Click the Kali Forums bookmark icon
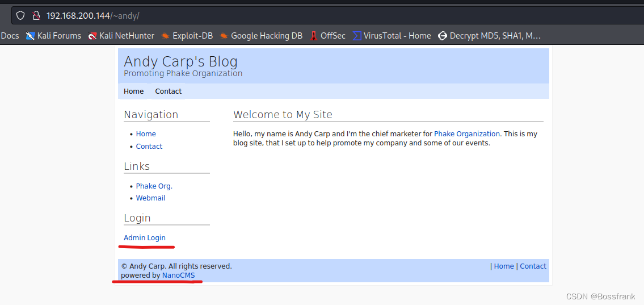 pos(31,36)
